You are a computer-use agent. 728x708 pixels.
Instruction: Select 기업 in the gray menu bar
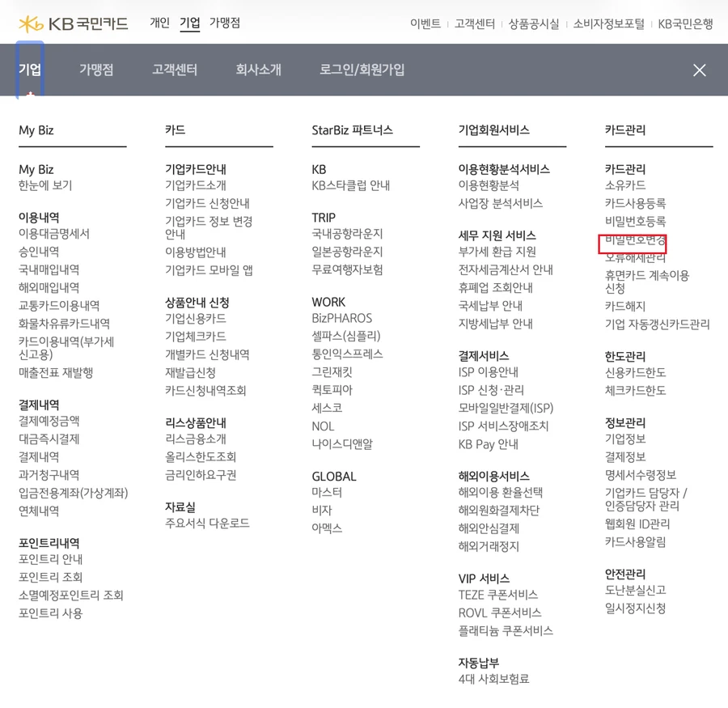click(x=30, y=70)
